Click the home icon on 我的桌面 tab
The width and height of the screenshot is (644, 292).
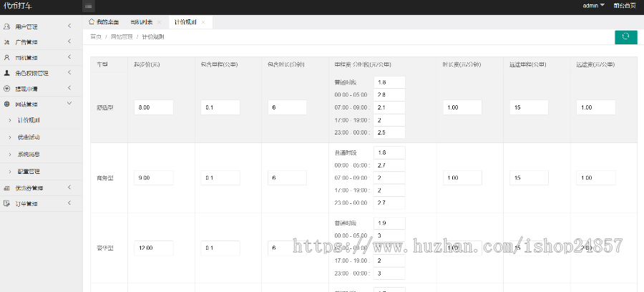pos(92,21)
